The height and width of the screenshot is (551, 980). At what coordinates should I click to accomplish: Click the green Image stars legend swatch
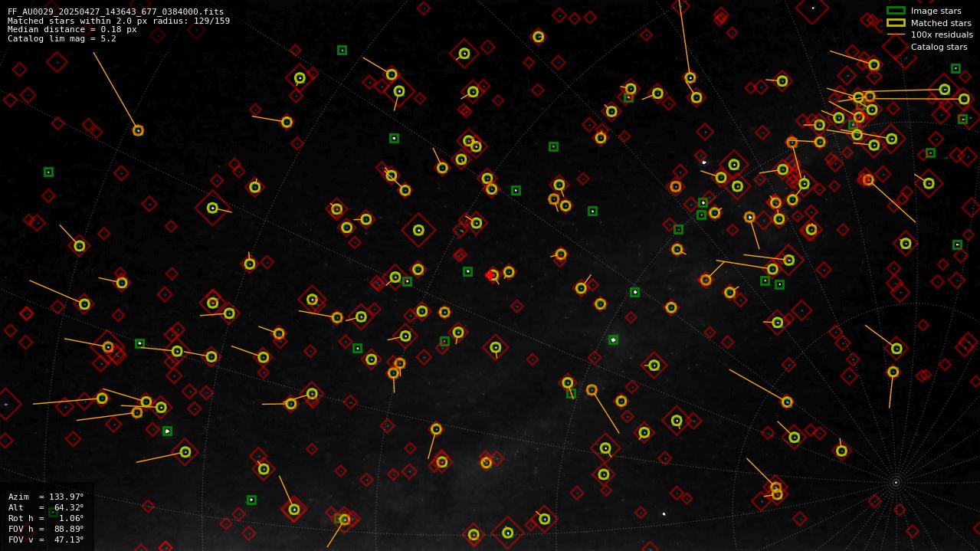(x=896, y=11)
